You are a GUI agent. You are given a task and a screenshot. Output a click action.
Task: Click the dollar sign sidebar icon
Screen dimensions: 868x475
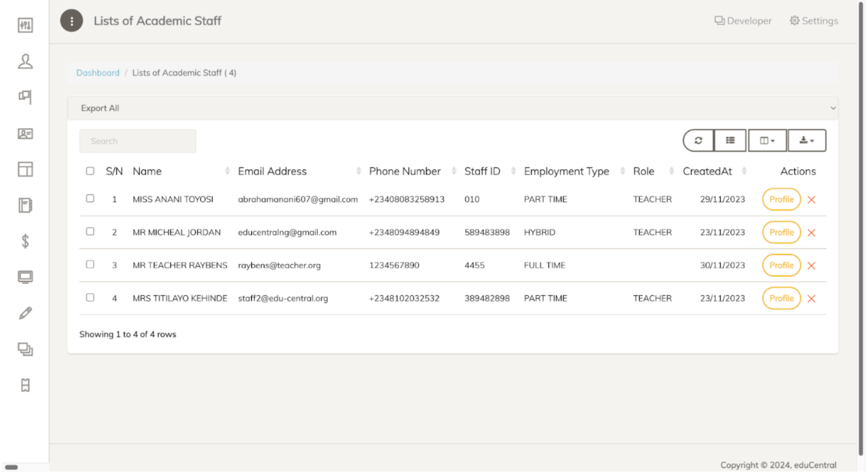[x=25, y=241]
